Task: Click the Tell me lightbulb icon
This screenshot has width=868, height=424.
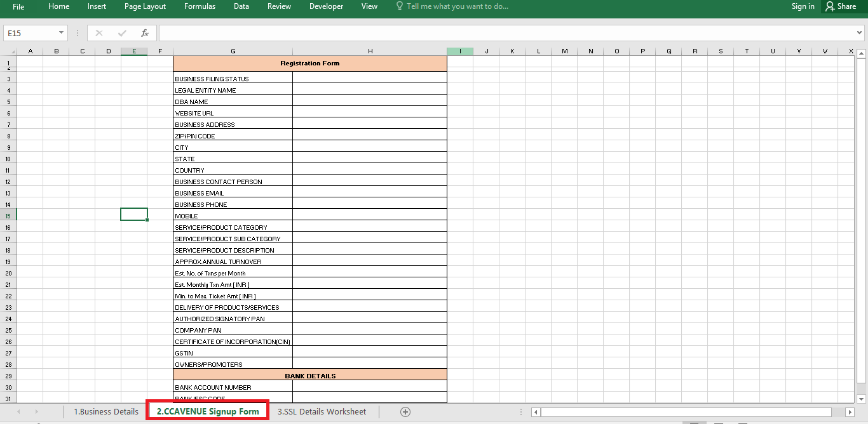Action: coord(400,6)
